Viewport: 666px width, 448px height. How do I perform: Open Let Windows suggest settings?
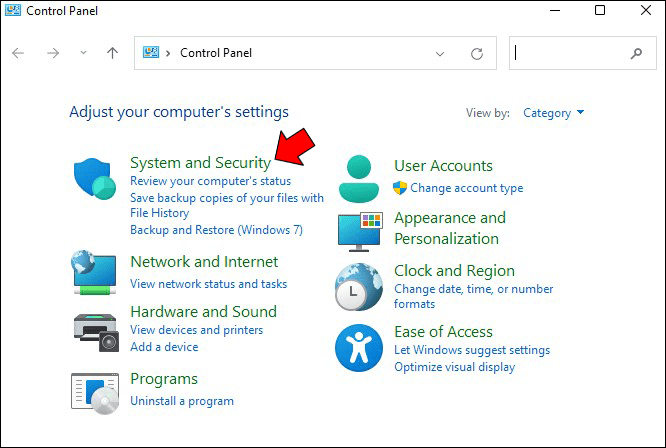click(472, 350)
